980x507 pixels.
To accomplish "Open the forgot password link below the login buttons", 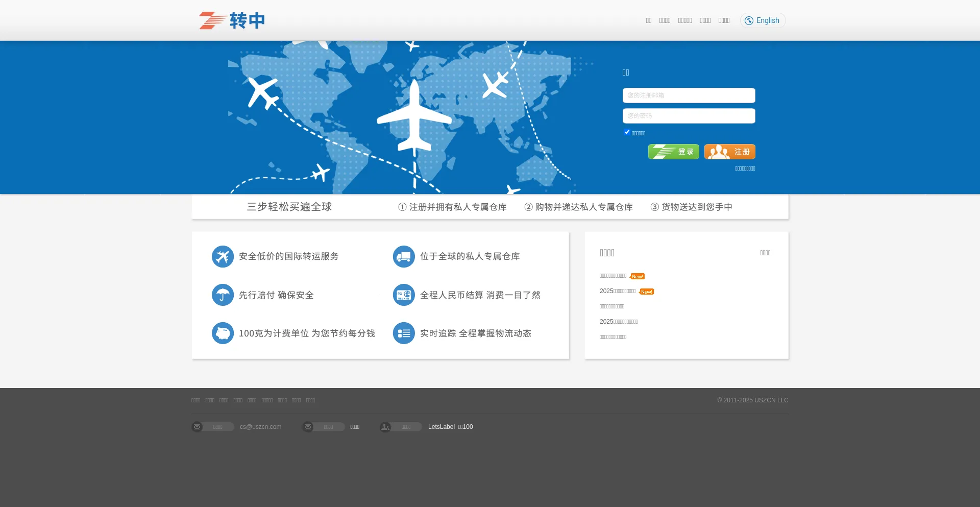I will [745, 168].
